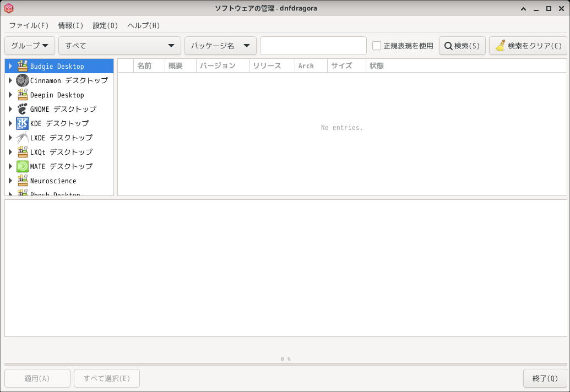Click the 名前 column header
Screen dimensions: 570x392
click(x=149, y=66)
